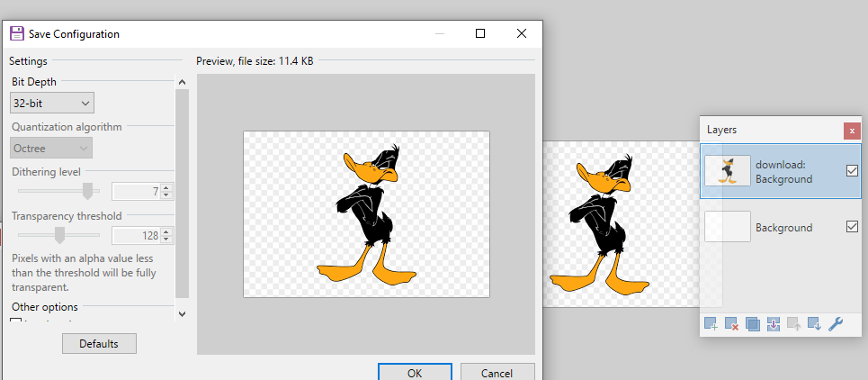Duplicate the selected layer
868x380 pixels.
[x=752, y=324]
